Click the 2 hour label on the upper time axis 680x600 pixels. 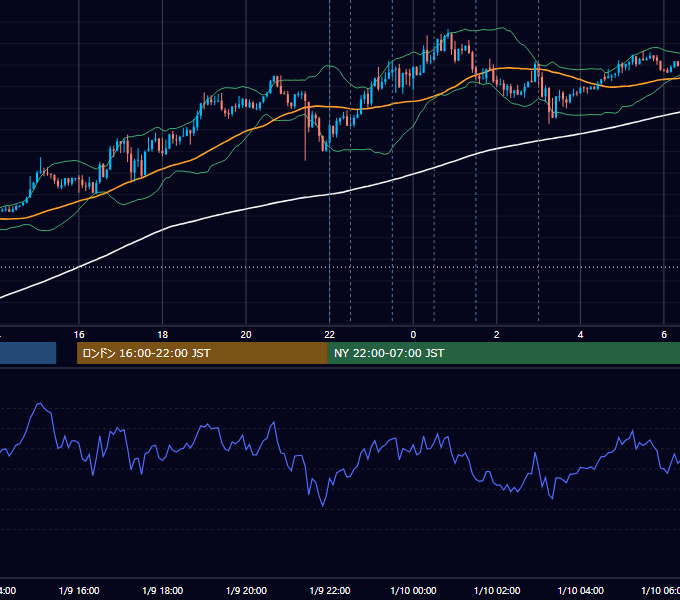coord(497,335)
